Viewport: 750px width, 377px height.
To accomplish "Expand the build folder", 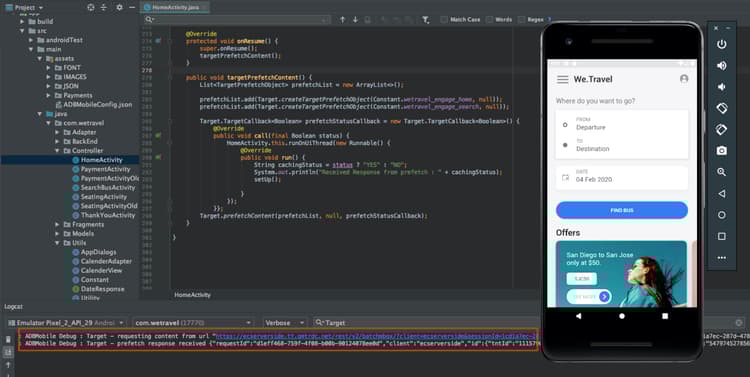I will point(22,22).
